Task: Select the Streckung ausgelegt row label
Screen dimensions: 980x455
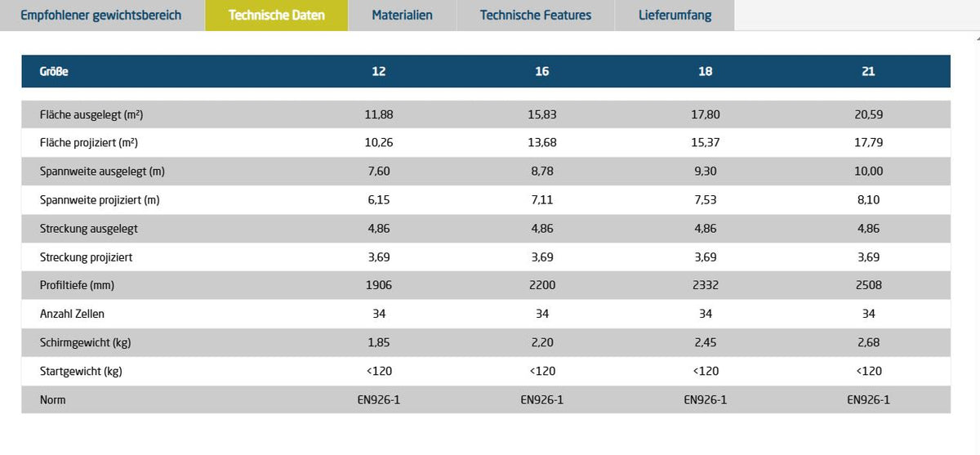Action: point(87,229)
